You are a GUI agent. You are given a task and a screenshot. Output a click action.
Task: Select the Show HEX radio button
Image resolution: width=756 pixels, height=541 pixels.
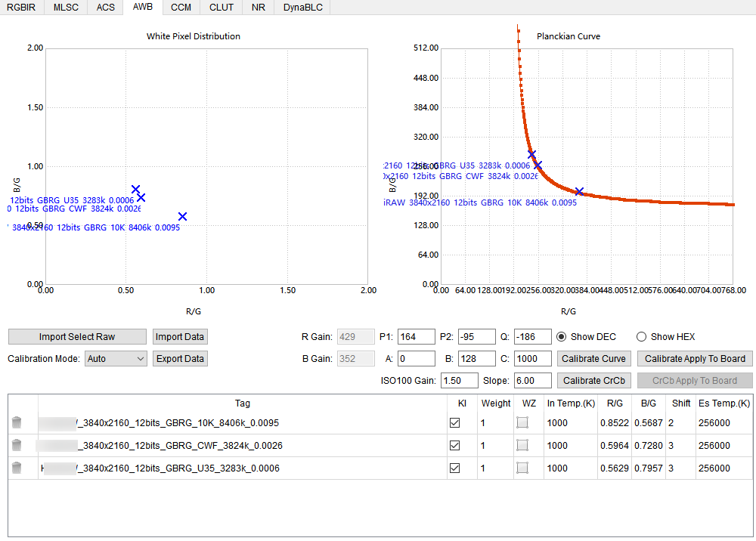641,337
